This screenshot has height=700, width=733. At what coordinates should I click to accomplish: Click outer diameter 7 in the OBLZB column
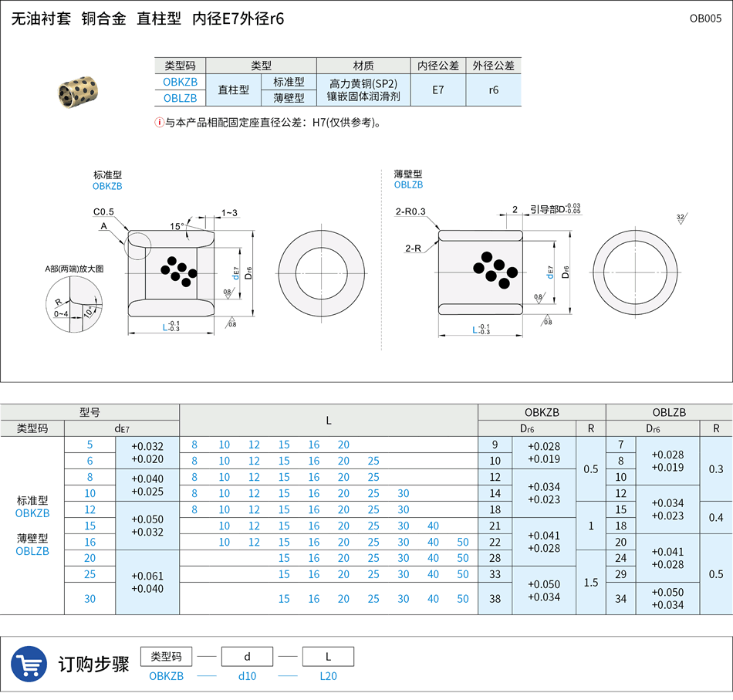[x=621, y=445]
